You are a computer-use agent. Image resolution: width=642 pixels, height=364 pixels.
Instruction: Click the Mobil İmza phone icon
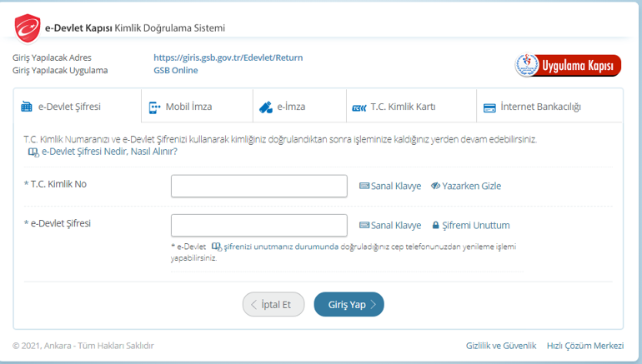153,107
